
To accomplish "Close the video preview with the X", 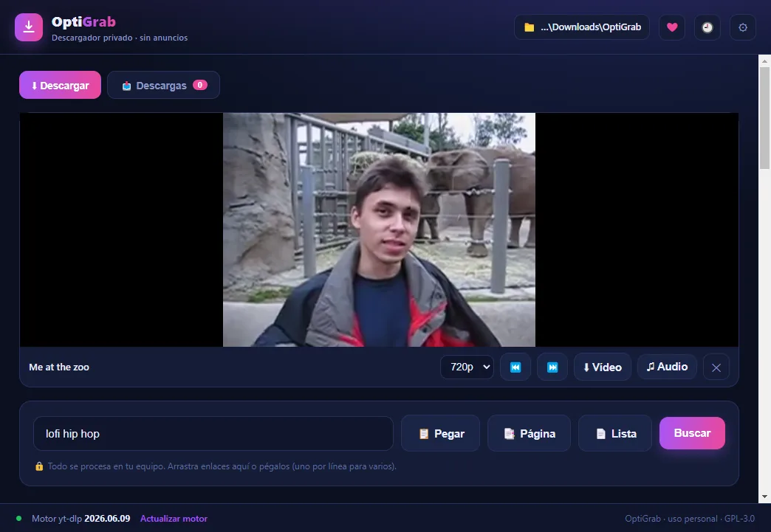I will 716,367.
